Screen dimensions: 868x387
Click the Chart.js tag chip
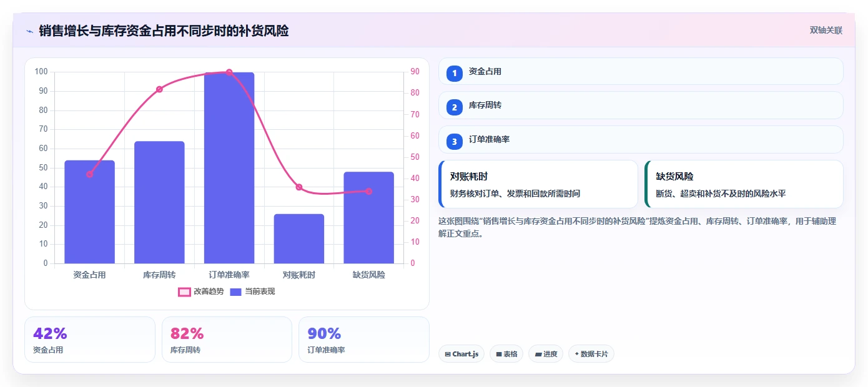pos(461,354)
